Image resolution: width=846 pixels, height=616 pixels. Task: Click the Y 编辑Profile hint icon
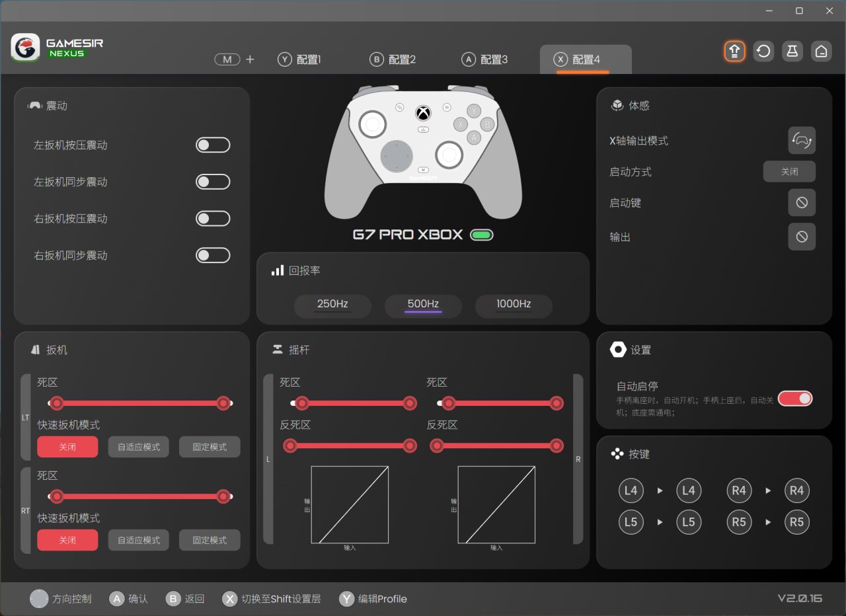point(347,599)
